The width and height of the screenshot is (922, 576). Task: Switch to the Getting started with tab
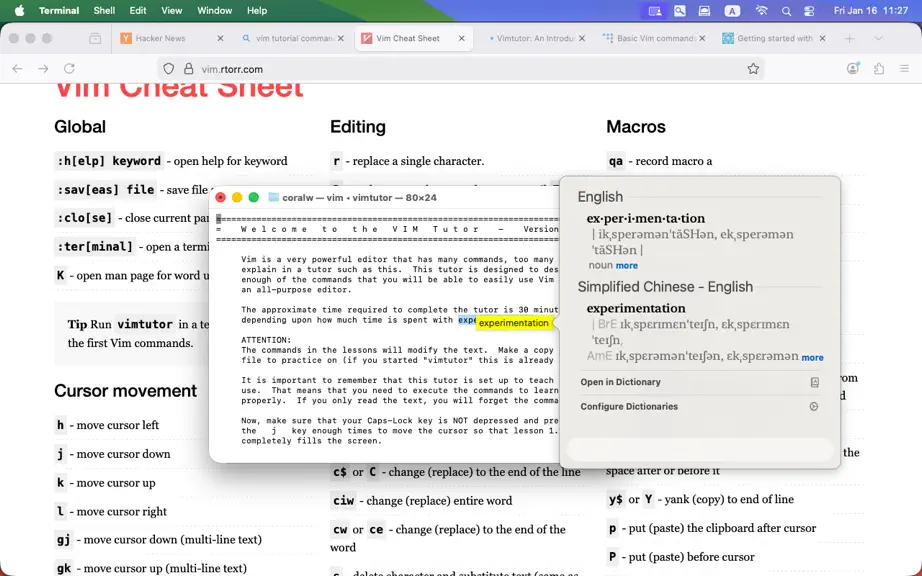(774, 38)
